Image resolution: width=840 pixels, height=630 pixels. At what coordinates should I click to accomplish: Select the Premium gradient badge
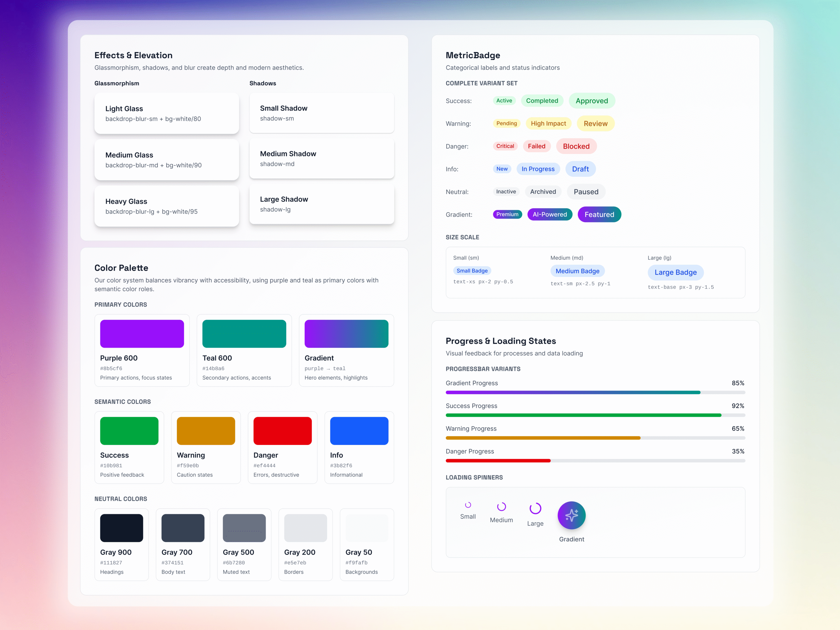(x=507, y=214)
